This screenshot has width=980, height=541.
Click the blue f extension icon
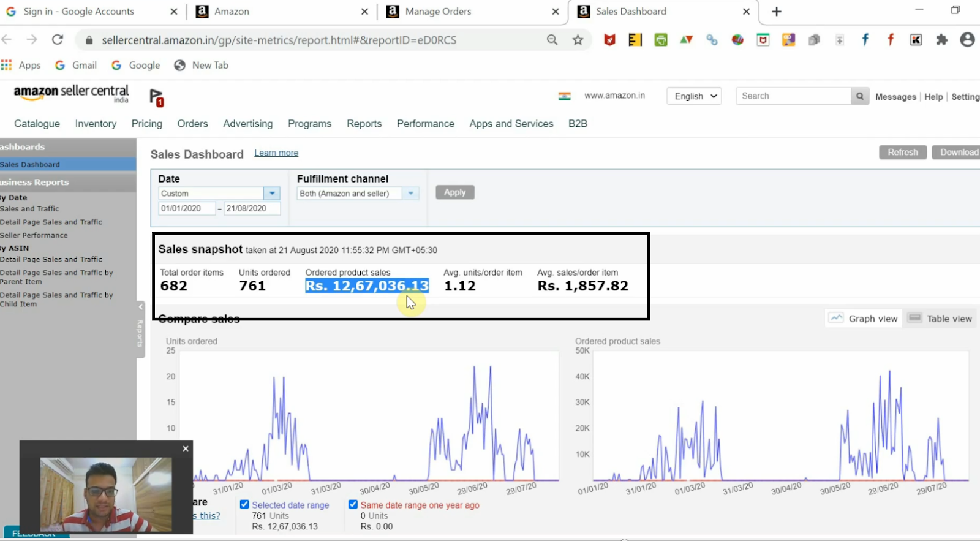coord(865,40)
